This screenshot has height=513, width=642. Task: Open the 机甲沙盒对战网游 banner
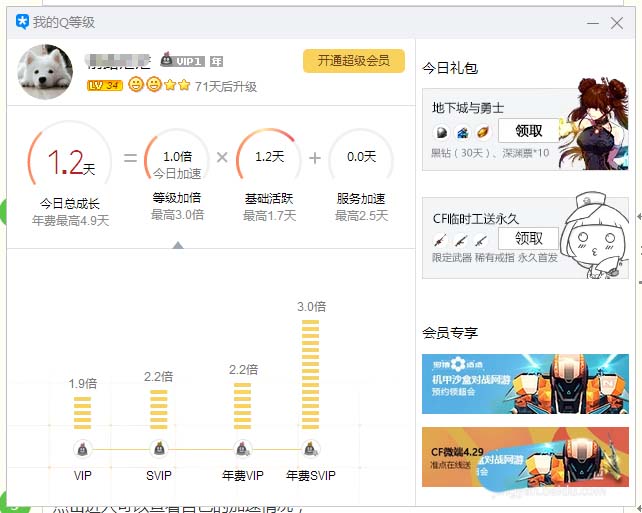tap(525, 384)
